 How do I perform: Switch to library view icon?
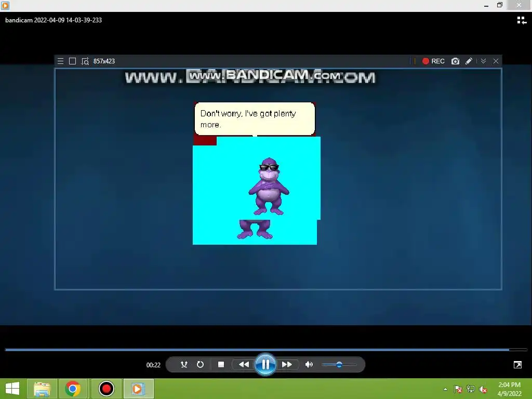pos(522,20)
